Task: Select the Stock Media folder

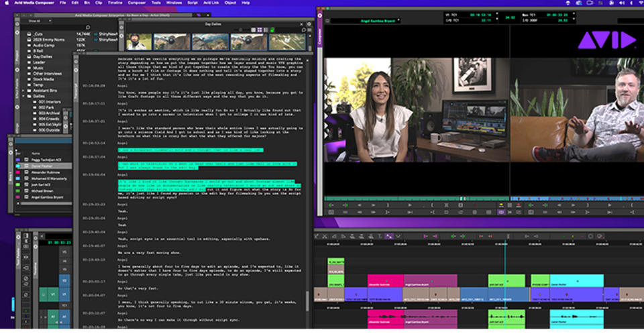Action: (x=43, y=79)
